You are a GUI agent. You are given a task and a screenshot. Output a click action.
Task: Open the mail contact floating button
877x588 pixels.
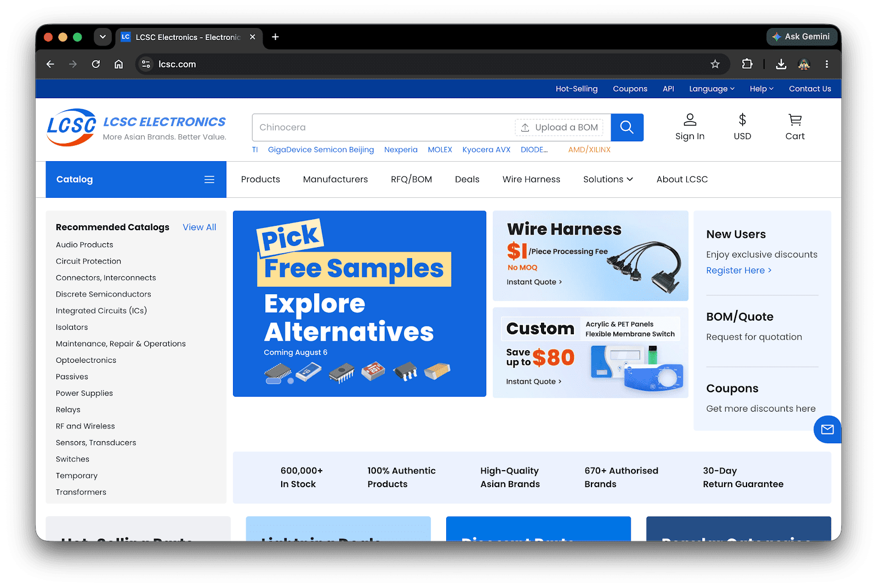coord(827,430)
